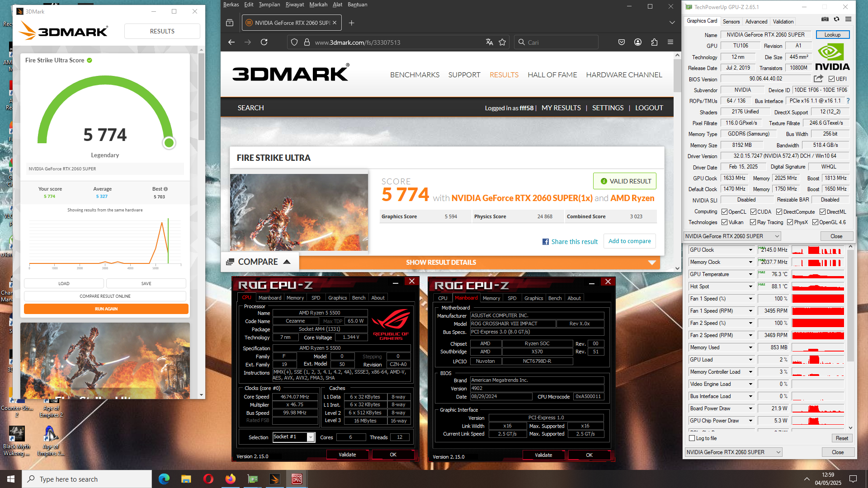
Task: Open the Firefox extensions puzzle icon
Action: tap(654, 42)
